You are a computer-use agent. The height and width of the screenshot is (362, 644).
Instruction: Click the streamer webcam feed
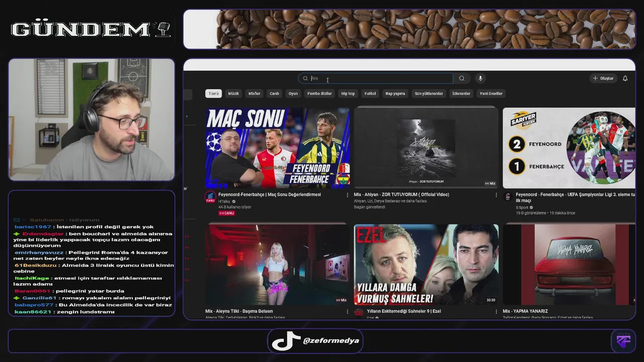[x=92, y=120]
